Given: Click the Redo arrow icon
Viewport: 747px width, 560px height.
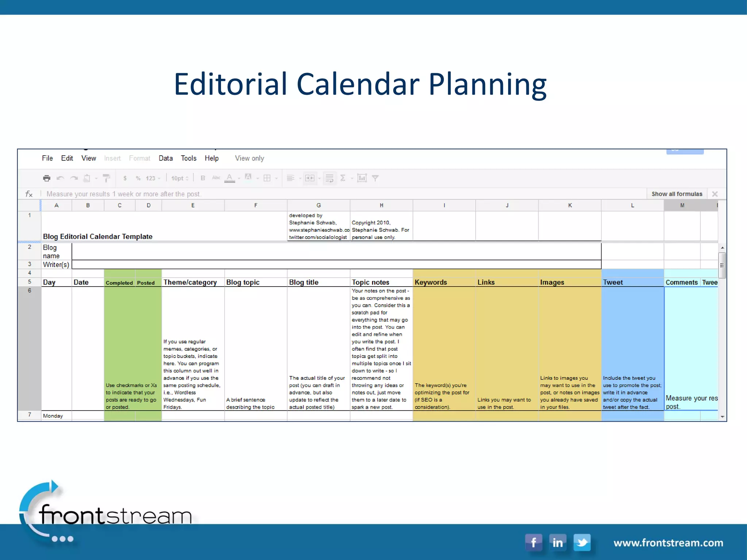Looking at the screenshot, I should (74, 178).
